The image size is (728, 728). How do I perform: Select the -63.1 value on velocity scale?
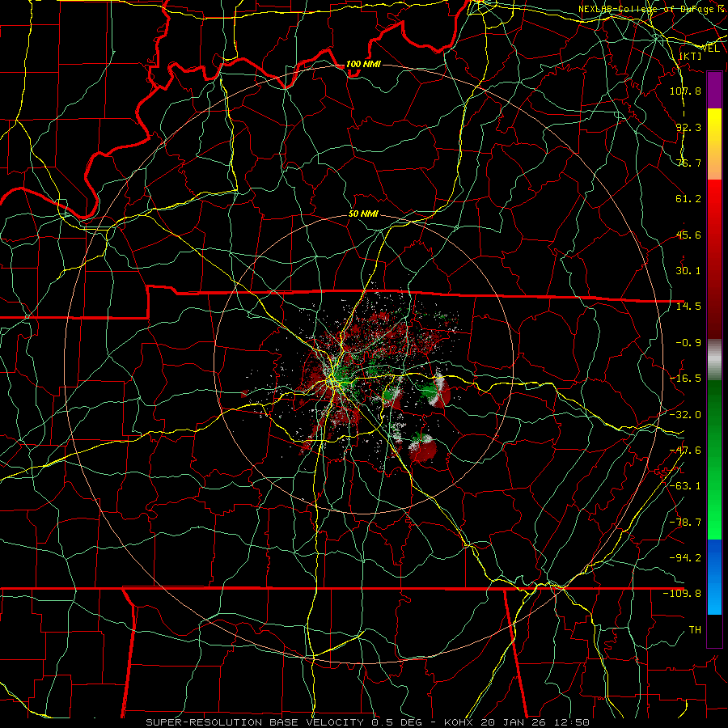click(685, 486)
